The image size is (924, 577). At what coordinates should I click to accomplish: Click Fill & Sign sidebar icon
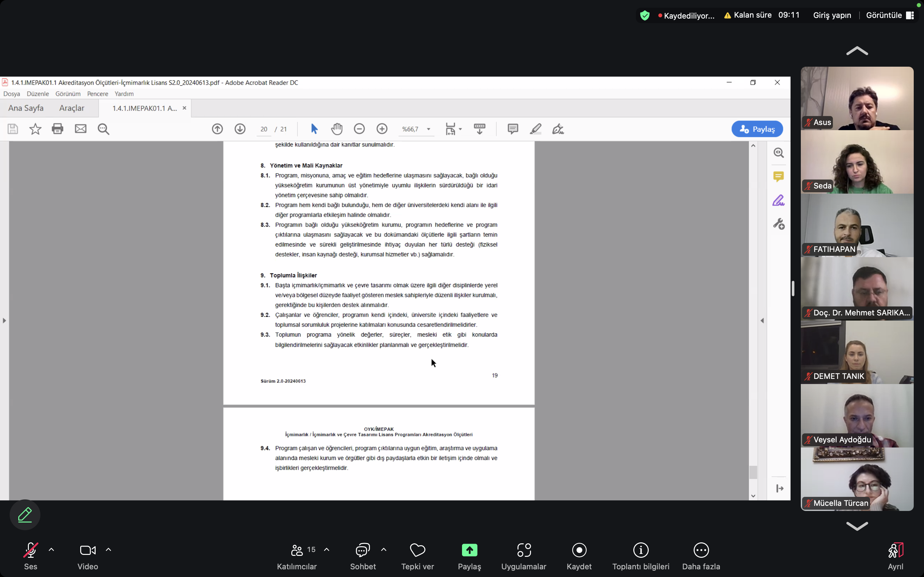(x=778, y=200)
